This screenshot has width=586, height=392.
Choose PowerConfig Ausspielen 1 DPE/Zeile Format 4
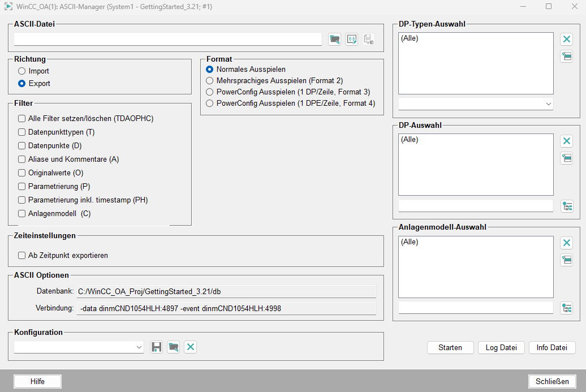(x=210, y=103)
